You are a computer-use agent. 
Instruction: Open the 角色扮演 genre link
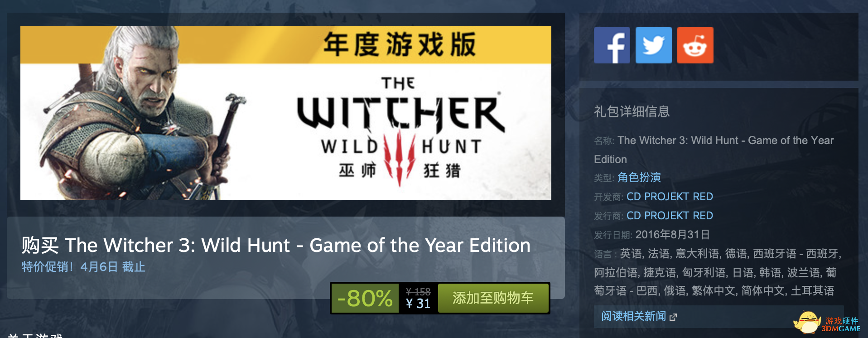tap(639, 178)
